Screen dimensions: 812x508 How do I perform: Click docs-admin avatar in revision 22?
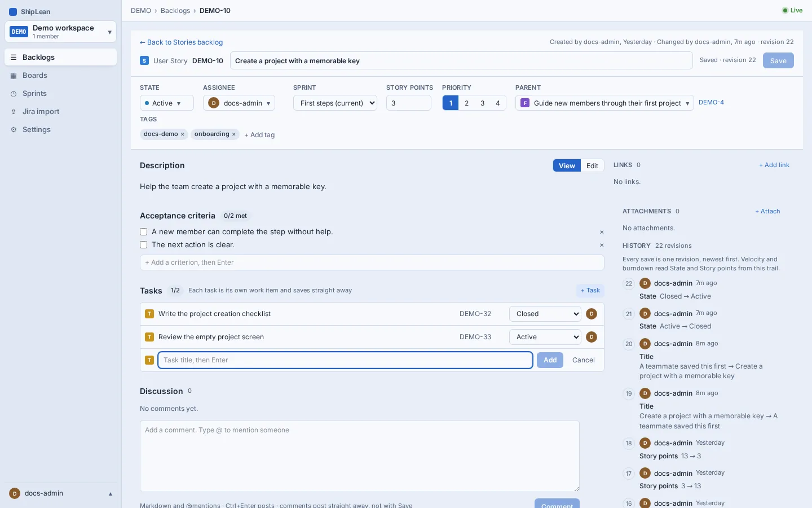pyautogui.click(x=645, y=283)
